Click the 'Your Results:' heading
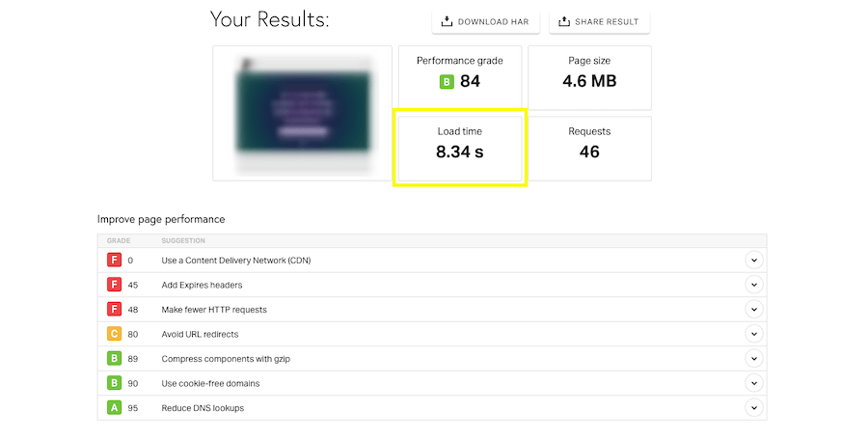 click(270, 20)
